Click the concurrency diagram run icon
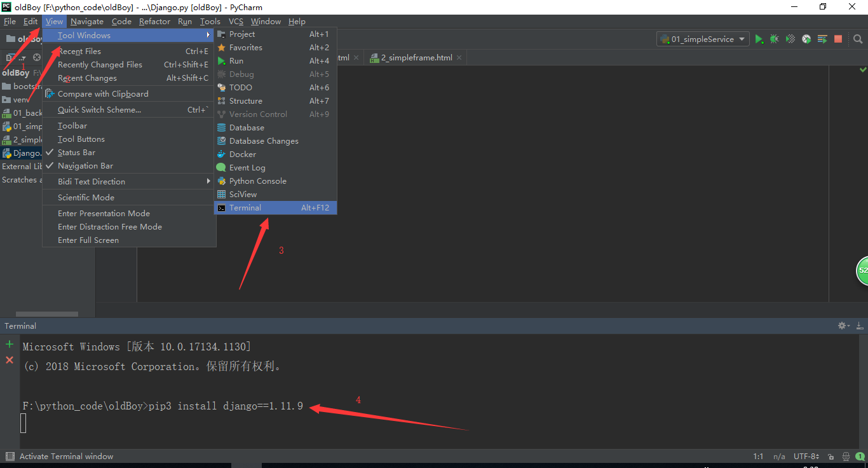This screenshot has width=868, height=468. click(x=822, y=39)
